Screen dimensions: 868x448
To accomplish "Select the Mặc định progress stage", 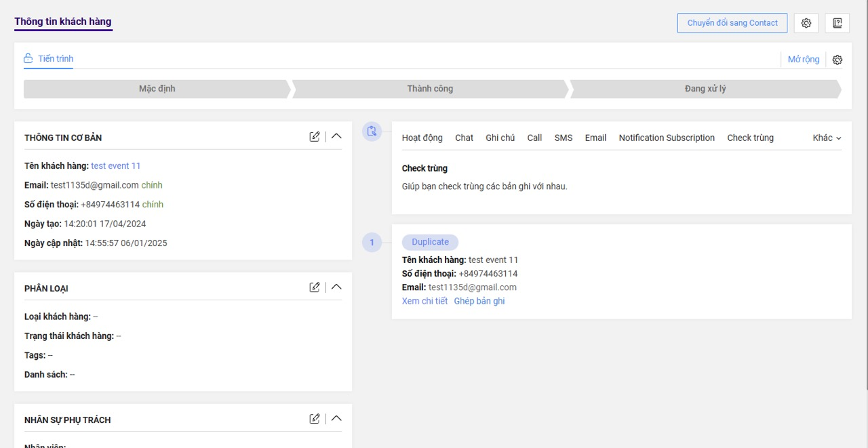I will pos(157,89).
